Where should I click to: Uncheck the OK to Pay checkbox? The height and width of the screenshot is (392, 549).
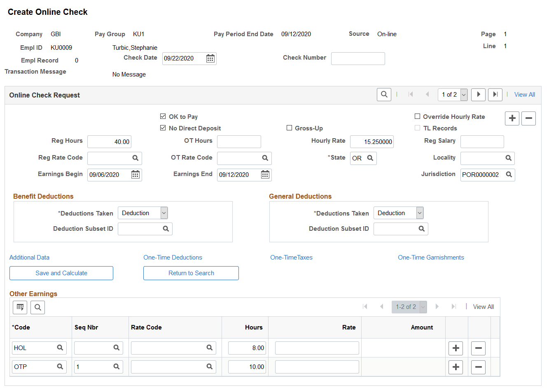click(163, 116)
